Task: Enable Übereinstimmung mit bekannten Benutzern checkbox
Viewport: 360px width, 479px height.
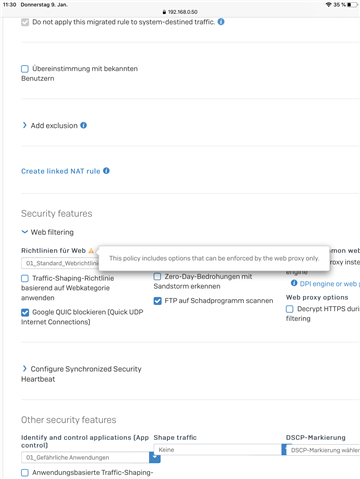Action: [25, 69]
